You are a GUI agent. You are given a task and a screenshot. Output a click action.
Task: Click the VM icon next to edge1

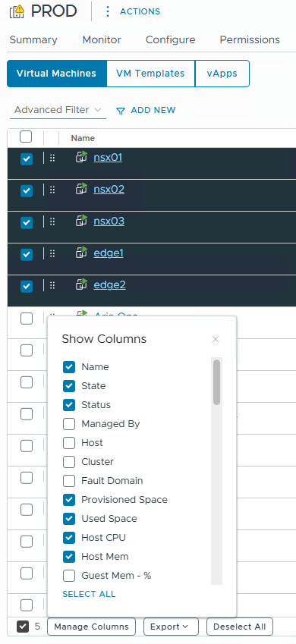pos(82,253)
